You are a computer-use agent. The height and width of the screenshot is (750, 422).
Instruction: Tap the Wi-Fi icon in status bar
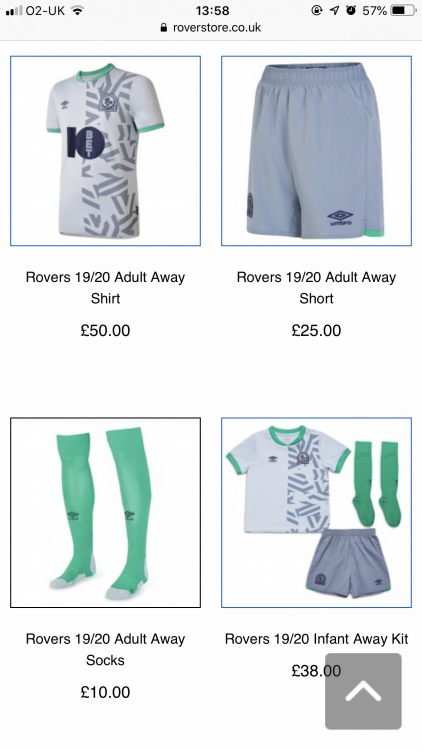pos(77,10)
